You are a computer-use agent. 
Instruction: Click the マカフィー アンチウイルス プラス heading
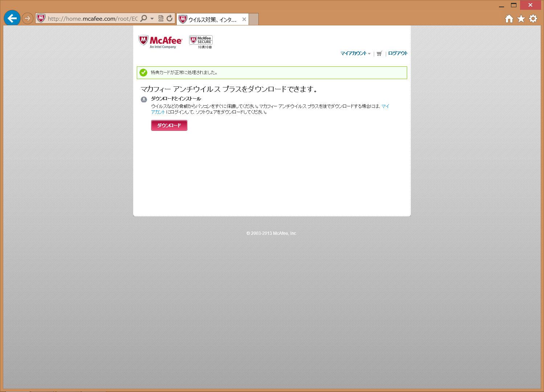click(229, 89)
